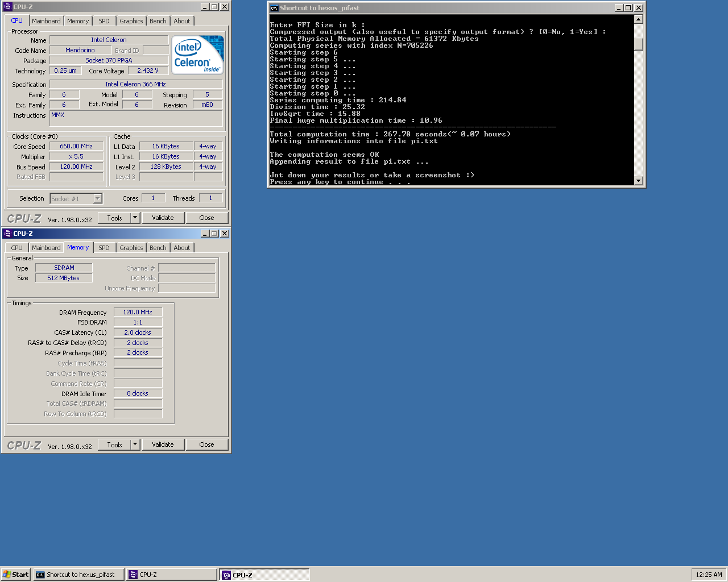This screenshot has height=582, width=728.
Task: Click the Revision field mB0
Action: coord(208,105)
